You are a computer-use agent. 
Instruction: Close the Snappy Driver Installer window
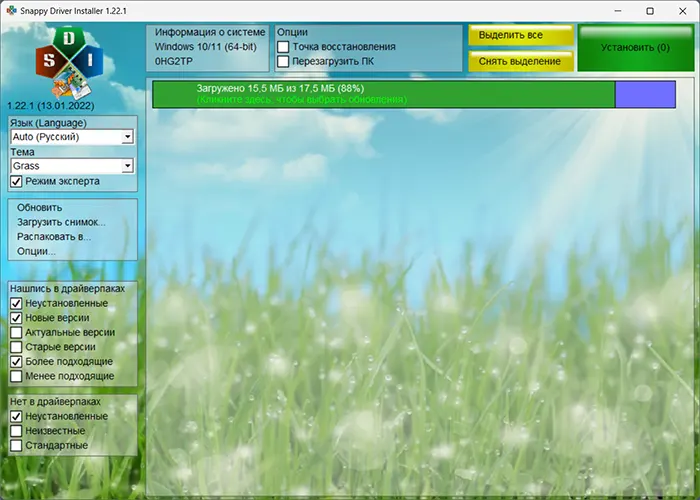[683, 11]
